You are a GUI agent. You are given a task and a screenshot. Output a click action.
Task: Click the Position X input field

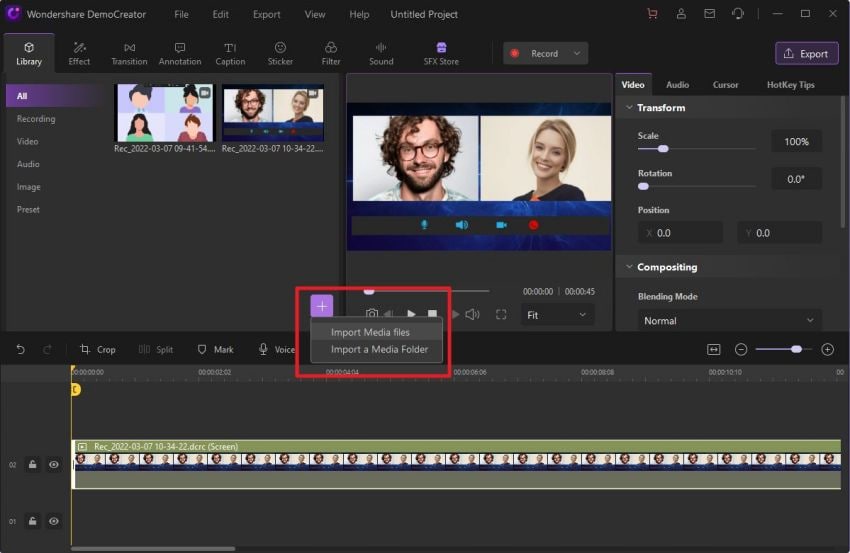680,233
